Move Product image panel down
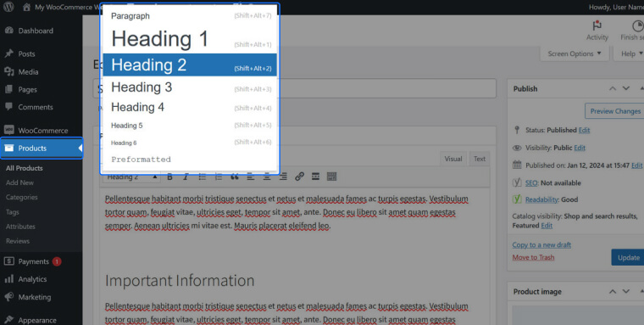 626,291
